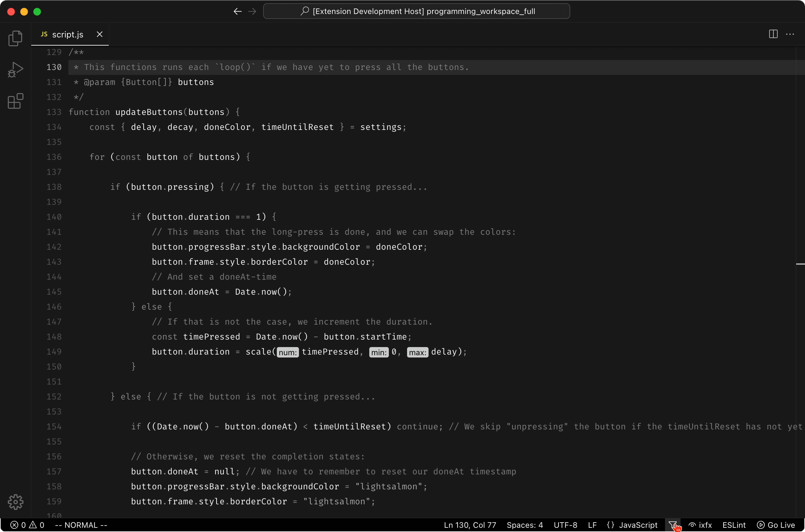The image size is (805, 532).
Task: Close the script.js tab
Action: pyautogui.click(x=99, y=34)
